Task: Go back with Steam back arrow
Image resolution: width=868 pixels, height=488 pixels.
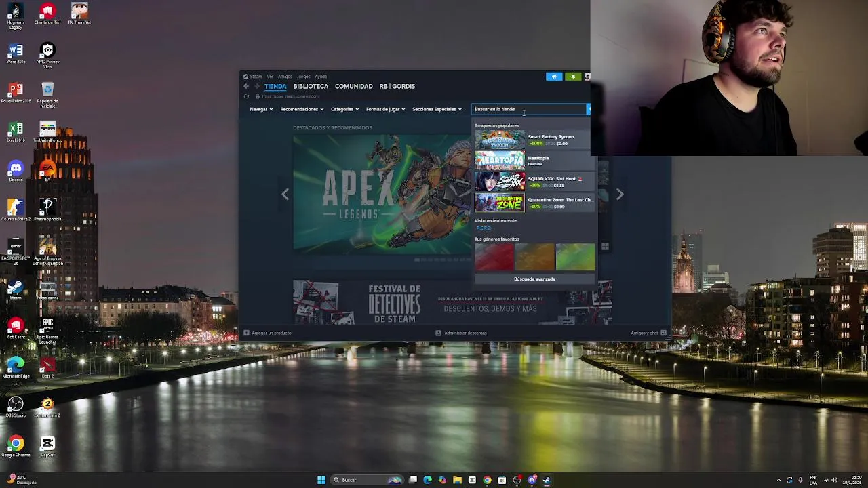Action: [x=246, y=86]
